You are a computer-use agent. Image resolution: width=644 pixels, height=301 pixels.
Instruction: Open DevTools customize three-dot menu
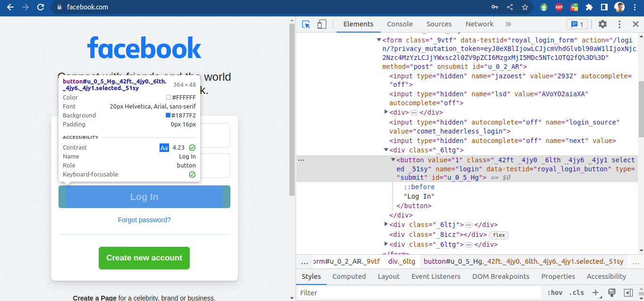coord(619,24)
